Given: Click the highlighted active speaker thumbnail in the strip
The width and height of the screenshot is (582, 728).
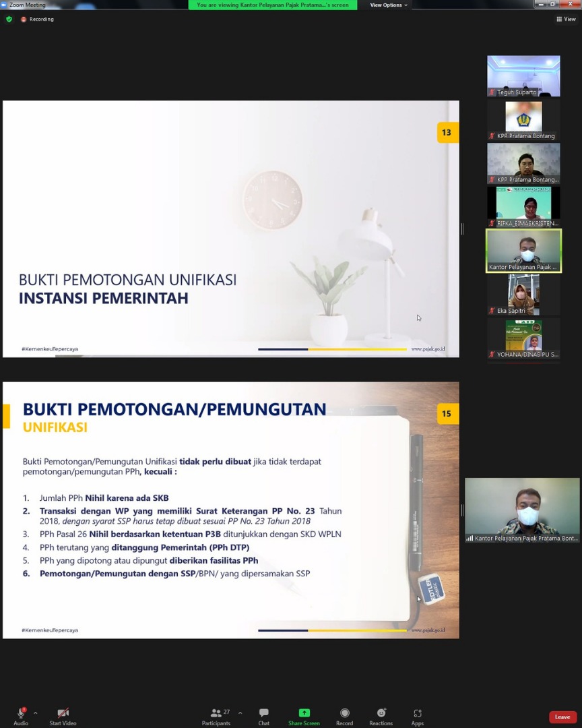Looking at the screenshot, I should (523, 251).
